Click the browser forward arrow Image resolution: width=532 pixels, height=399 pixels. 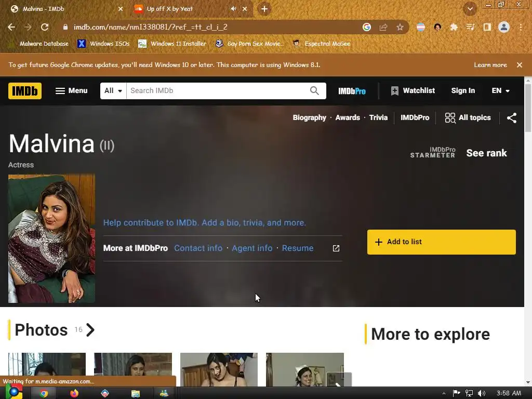point(28,27)
